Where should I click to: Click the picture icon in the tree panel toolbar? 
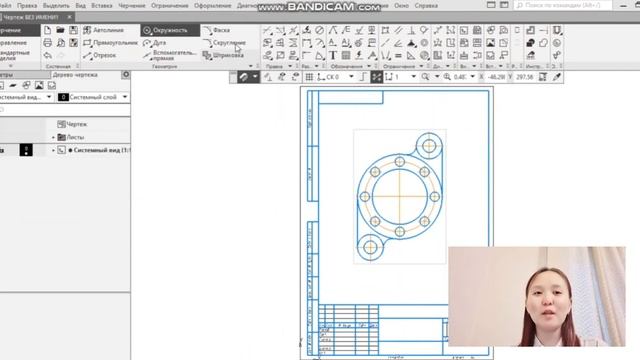point(39,85)
